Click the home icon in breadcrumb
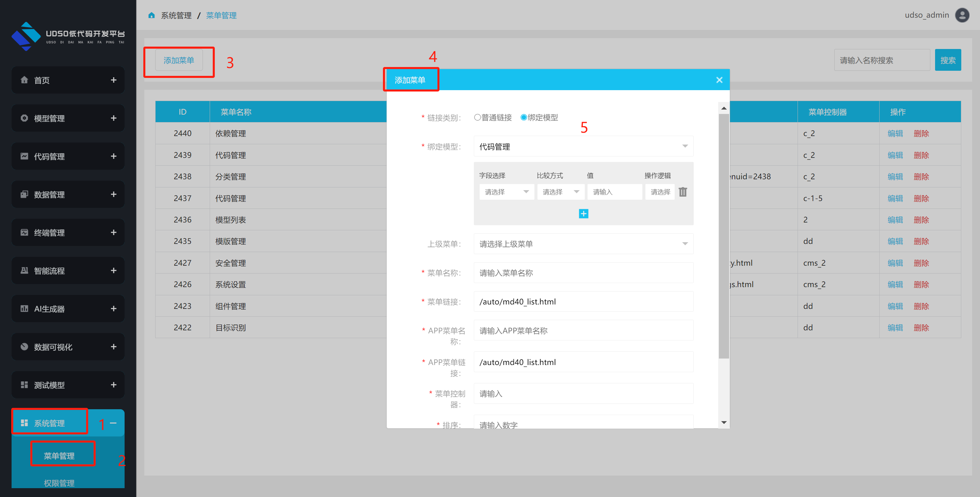 click(x=151, y=15)
